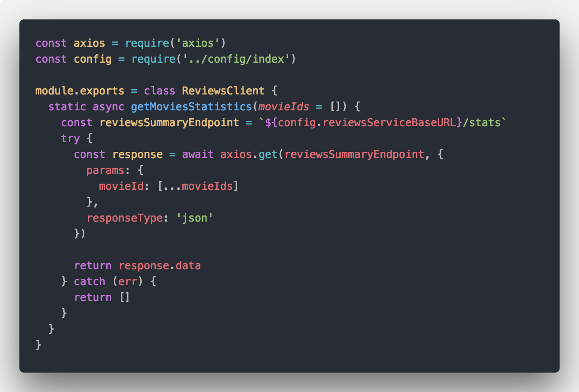The width and height of the screenshot is (579, 392).
Task: Place cursor on the try keyword
Action: (71, 139)
